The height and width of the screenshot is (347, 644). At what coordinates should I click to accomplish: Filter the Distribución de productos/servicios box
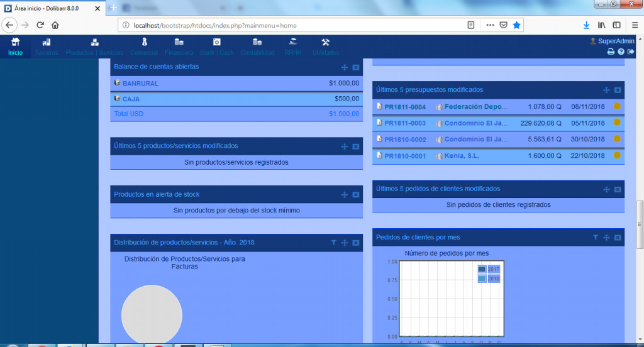[333, 243]
